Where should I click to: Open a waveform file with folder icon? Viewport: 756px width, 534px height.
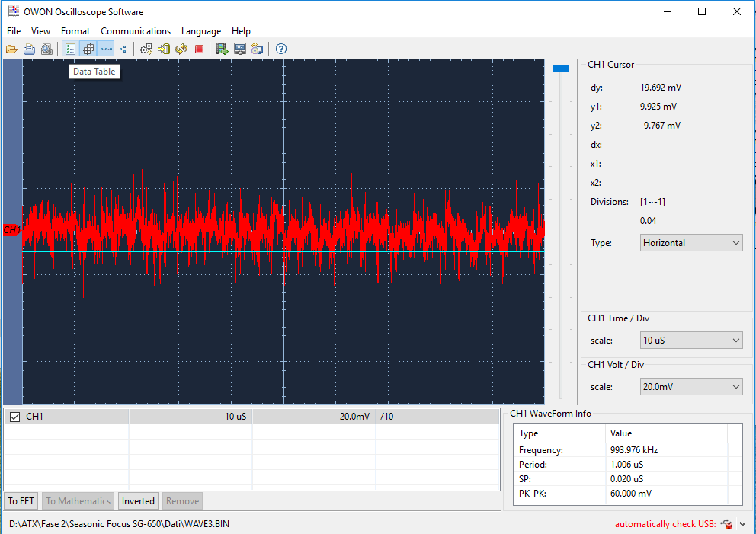11,50
